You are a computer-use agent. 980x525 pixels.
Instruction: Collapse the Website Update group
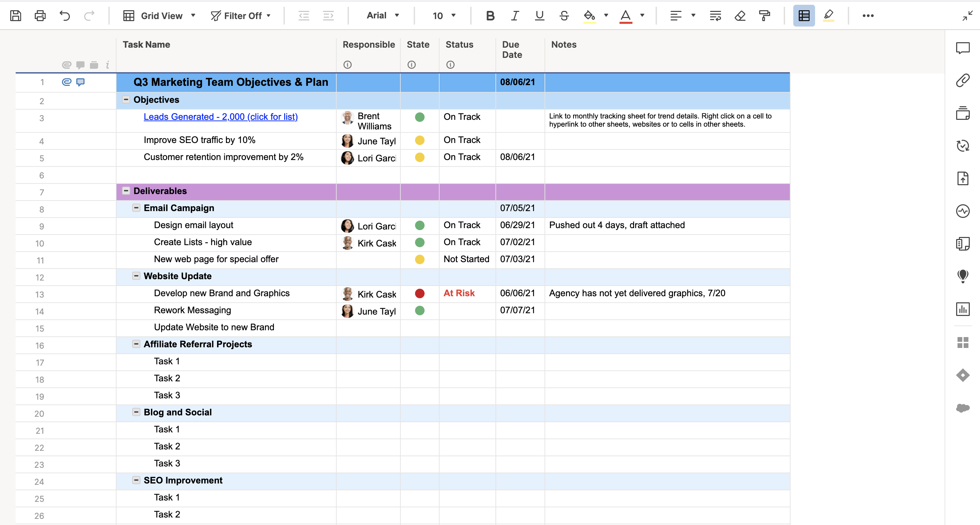click(136, 276)
